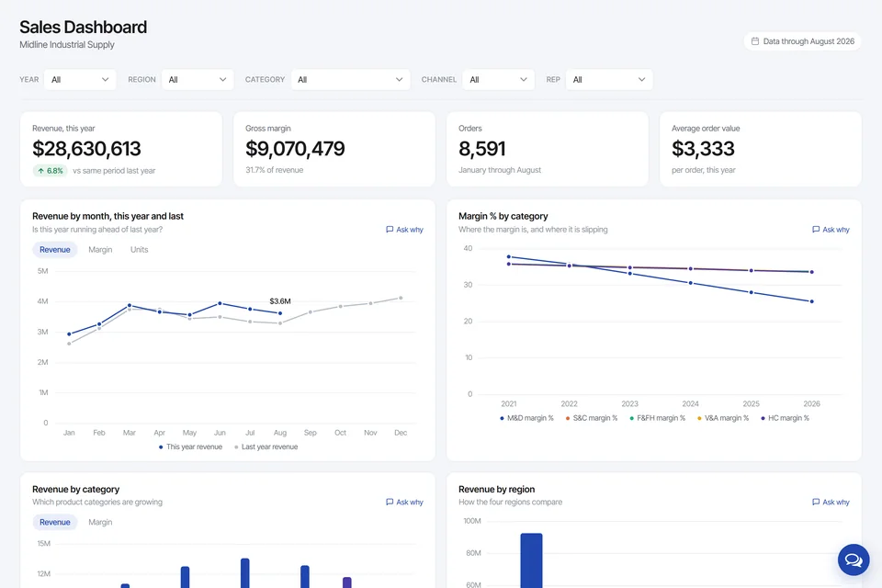Click the Sales Dashboard heading
Image resolution: width=882 pixels, height=588 pixels.
84,27
